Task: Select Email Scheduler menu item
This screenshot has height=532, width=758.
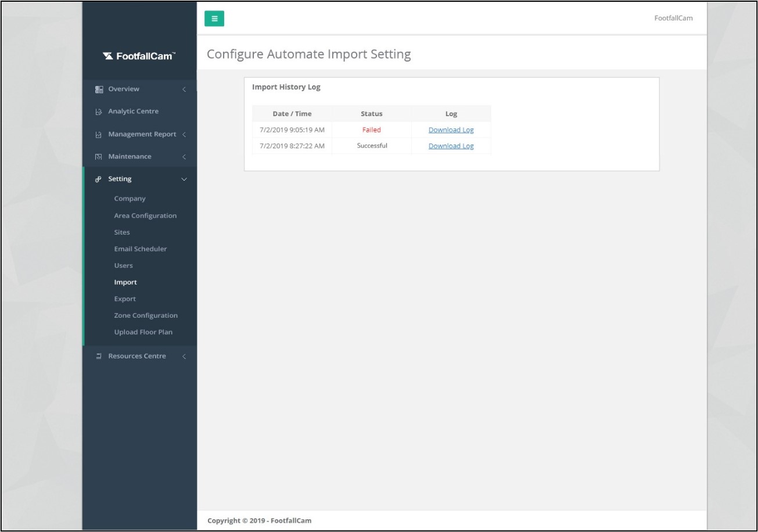Action: click(141, 249)
